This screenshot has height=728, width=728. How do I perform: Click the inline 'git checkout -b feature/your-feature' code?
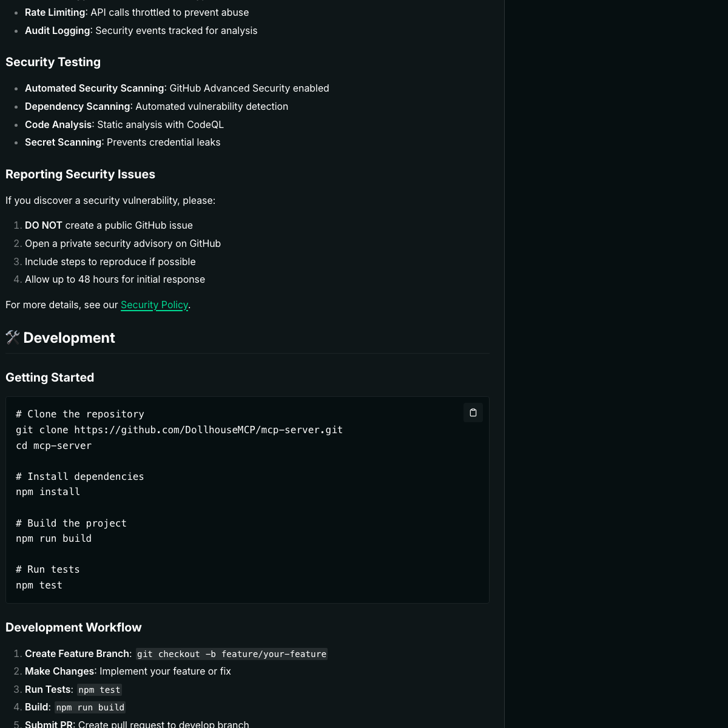click(231, 654)
